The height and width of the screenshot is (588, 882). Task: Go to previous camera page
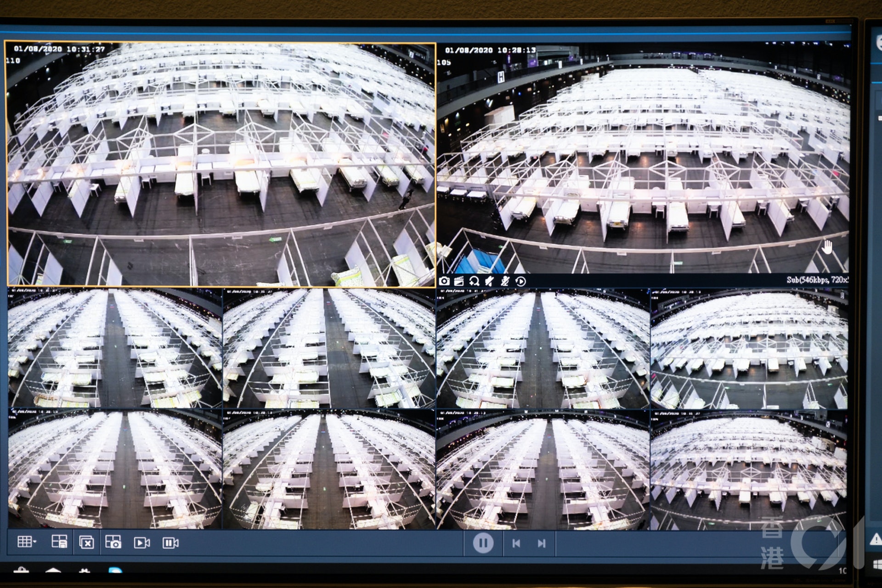click(516, 543)
